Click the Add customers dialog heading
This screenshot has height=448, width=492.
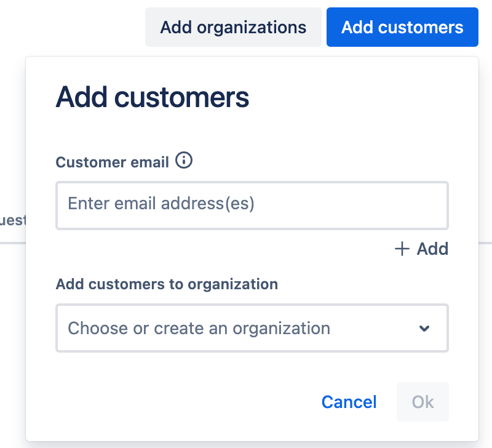pos(153,98)
